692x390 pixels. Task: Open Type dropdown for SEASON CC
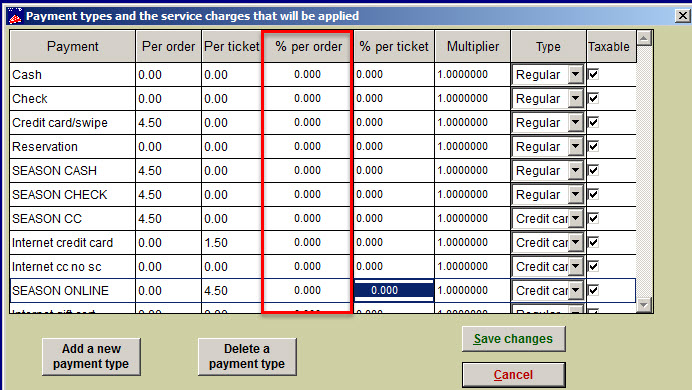(575, 219)
